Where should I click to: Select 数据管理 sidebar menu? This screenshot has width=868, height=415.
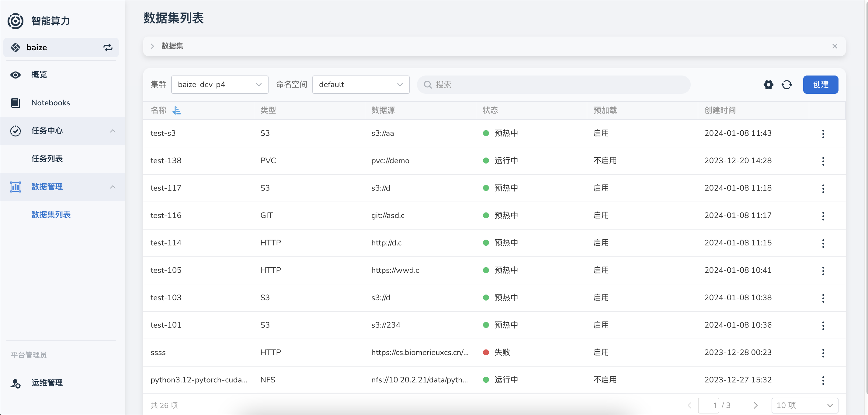point(63,187)
